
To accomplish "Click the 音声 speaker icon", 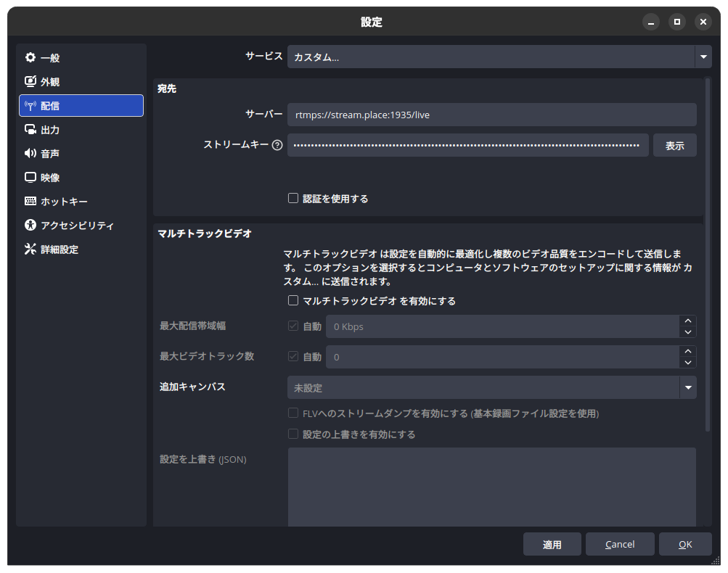I will (30, 154).
